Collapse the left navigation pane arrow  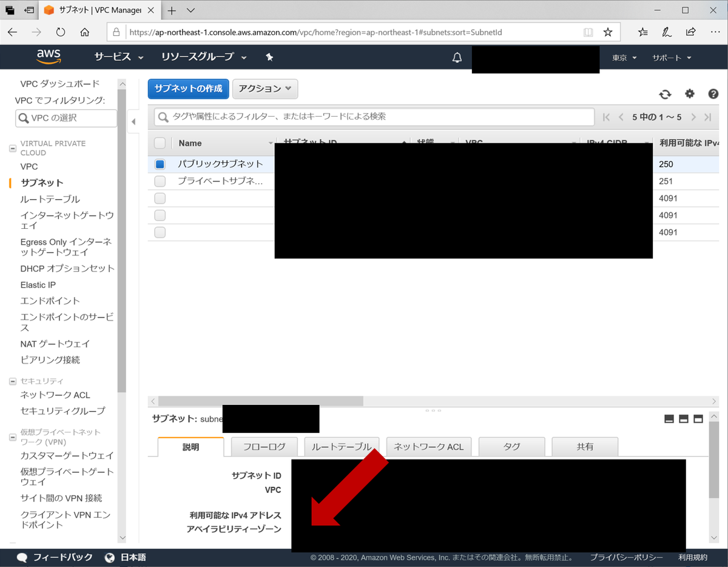(x=133, y=121)
